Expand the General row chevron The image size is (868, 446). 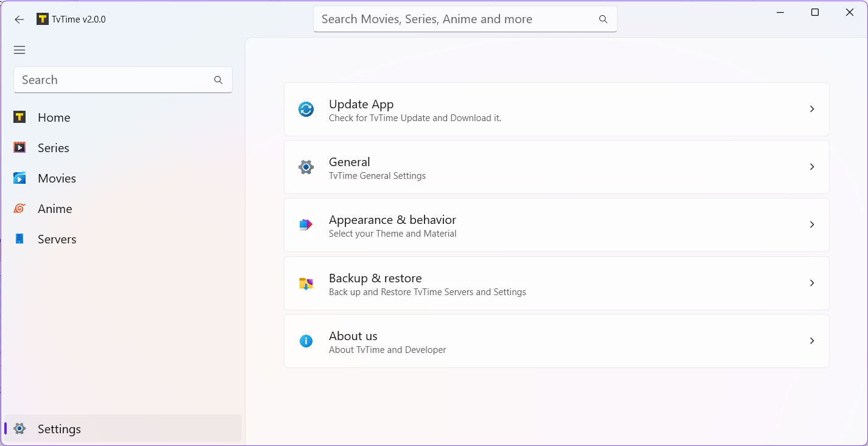click(x=812, y=167)
